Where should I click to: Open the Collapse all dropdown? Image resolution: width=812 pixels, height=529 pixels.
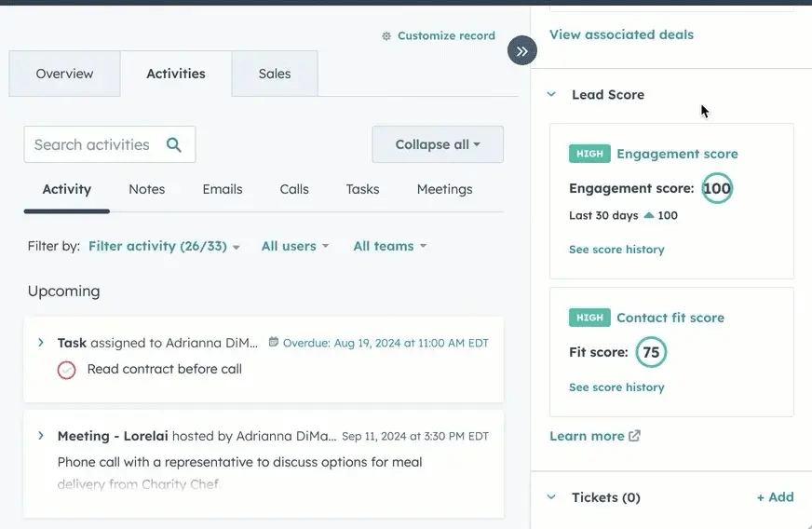pyautogui.click(x=438, y=144)
